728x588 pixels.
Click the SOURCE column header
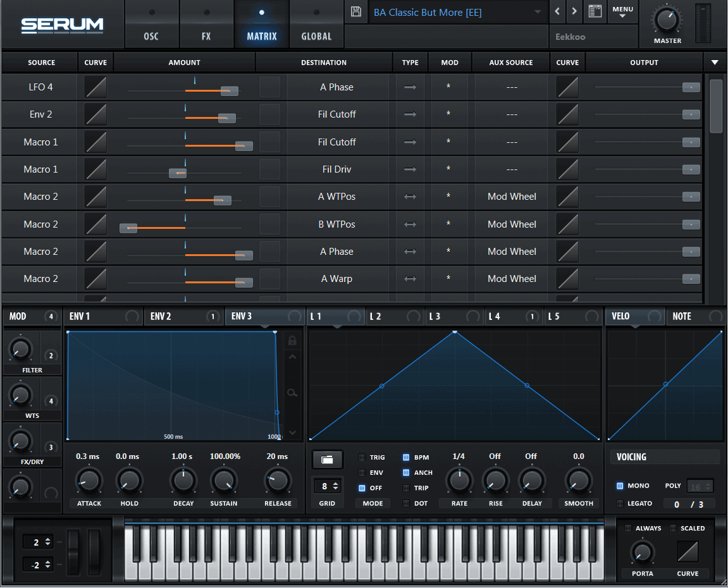[x=41, y=63]
